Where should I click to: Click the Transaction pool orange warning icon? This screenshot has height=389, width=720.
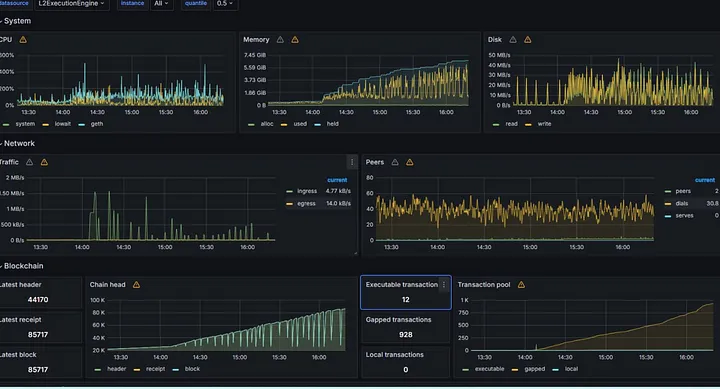coord(521,285)
